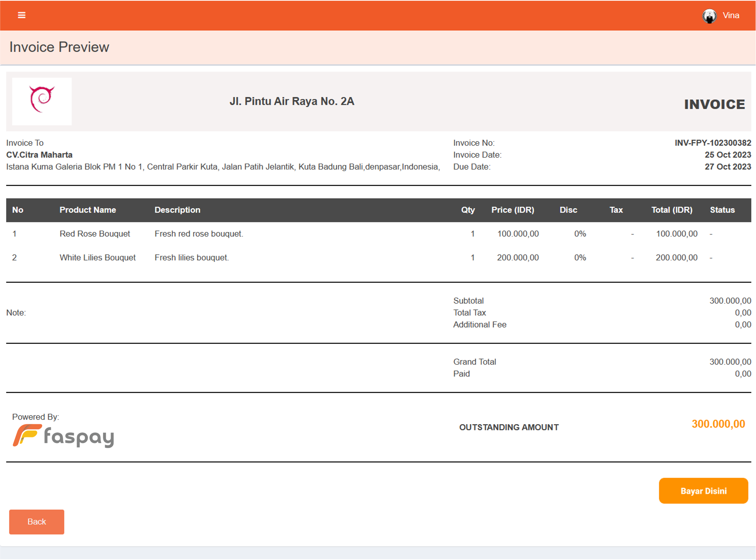This screenshot has width=756, height=560.
Task: Click the Red Rose Bouquet row
Action: [95, 233]
